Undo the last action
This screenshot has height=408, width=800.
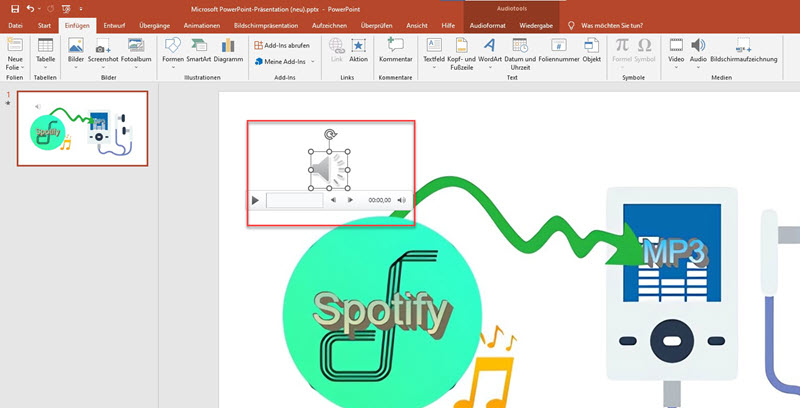tap(30, 9)
